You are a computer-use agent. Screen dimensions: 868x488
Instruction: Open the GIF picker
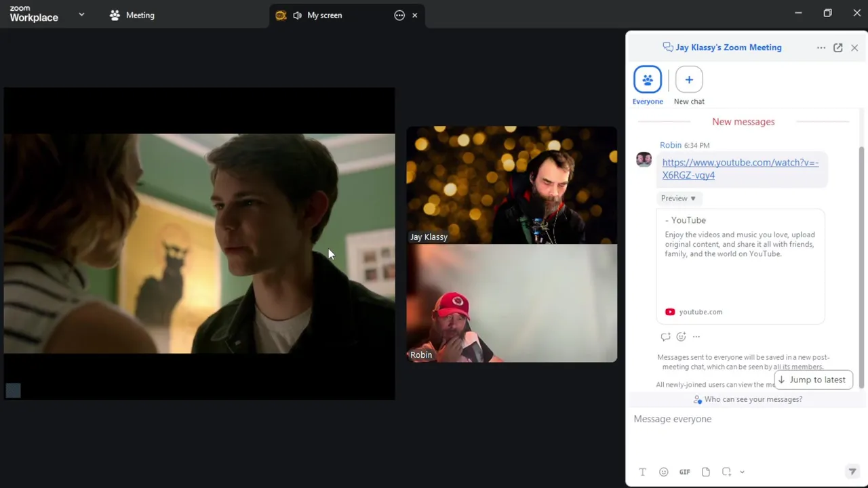click(x=685, y=472)
